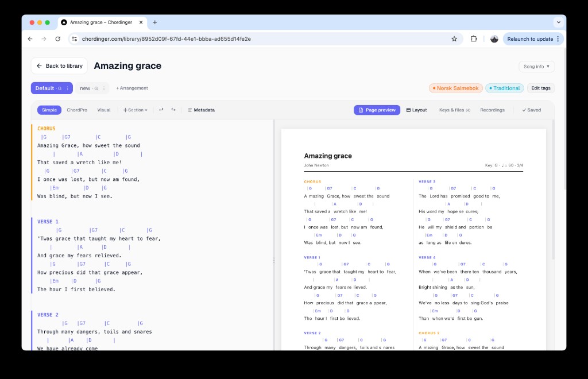The height and width of the screenshot is (379, 588).
Task: Open the Default arrangement three-dot menu
Action: (67, 88)
